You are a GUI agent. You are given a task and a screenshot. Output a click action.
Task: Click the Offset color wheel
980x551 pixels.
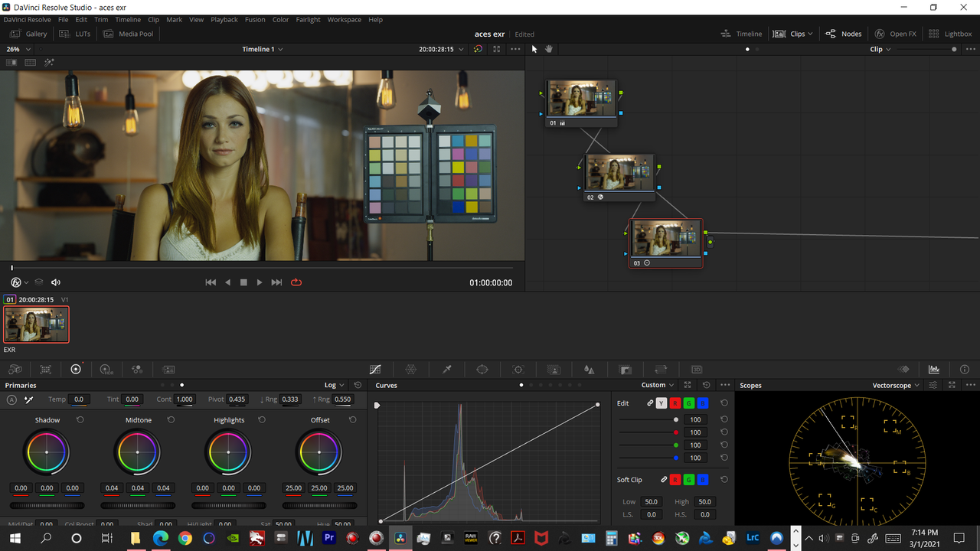pyautogui.click(x=319, y=452)
